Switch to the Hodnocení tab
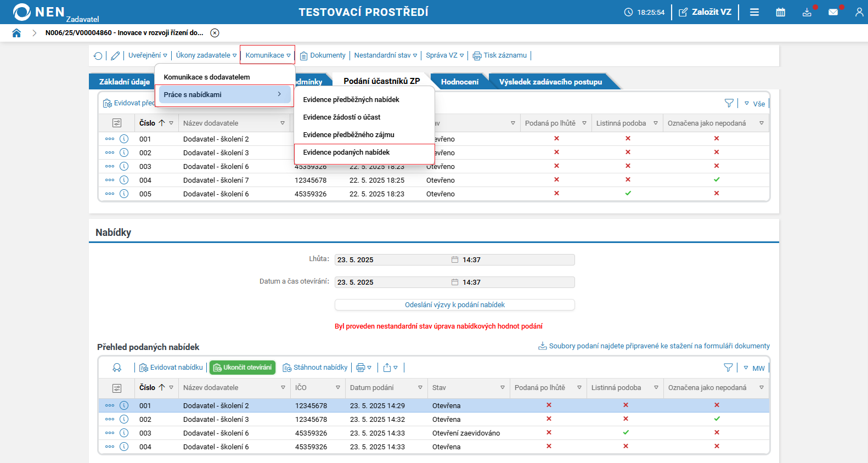The image size is (868, 463). point(459,82)
